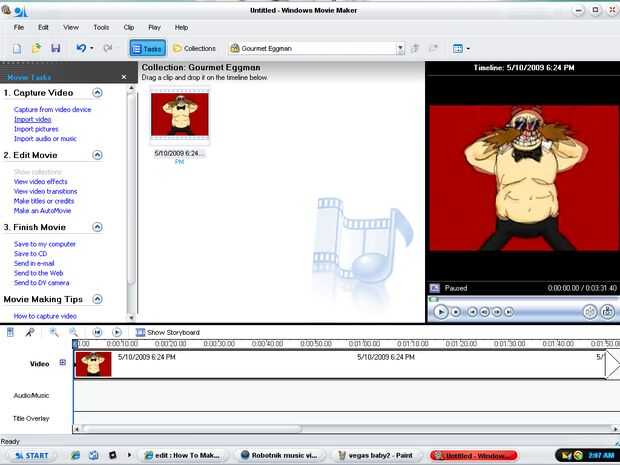Click Make an AutoMovie link
Image resolution: width=620 pixels, height=465 pixels.
coord(42,211)
